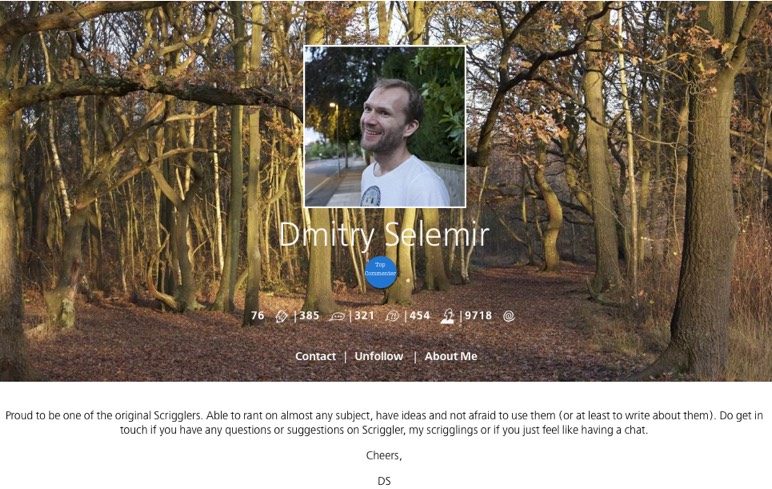This screenshot has height=489, width=772.
Task: Click the 385 comments count
Action: click(x=309, y=316)
